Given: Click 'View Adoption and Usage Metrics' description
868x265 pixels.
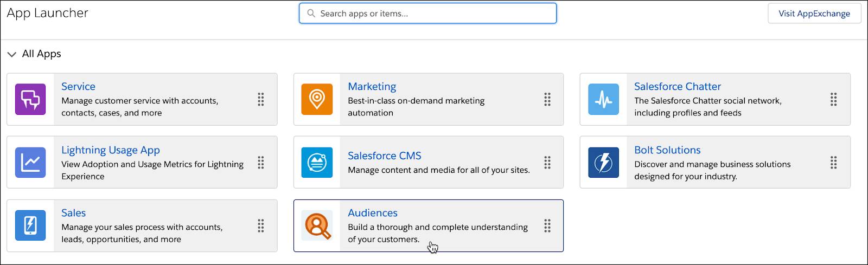Looking at the screenshot, I should 152,170.
